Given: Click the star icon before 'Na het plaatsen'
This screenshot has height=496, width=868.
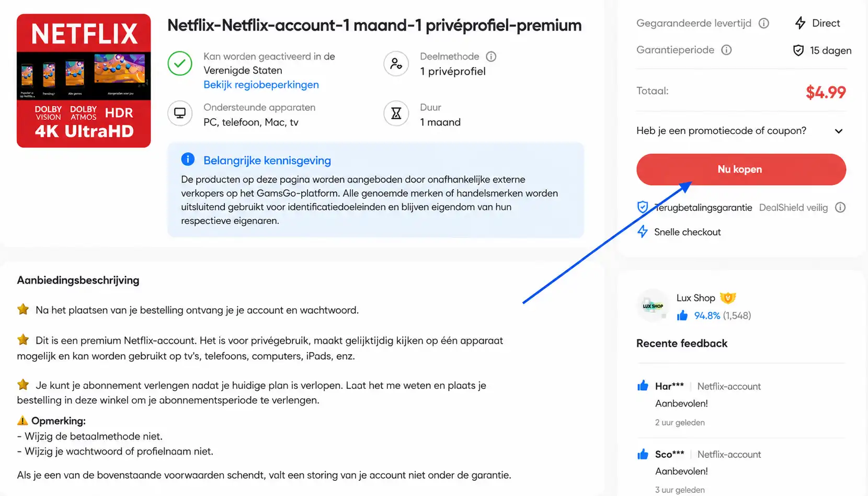Looking at the screenshot, I should click(x=23, y=309).
